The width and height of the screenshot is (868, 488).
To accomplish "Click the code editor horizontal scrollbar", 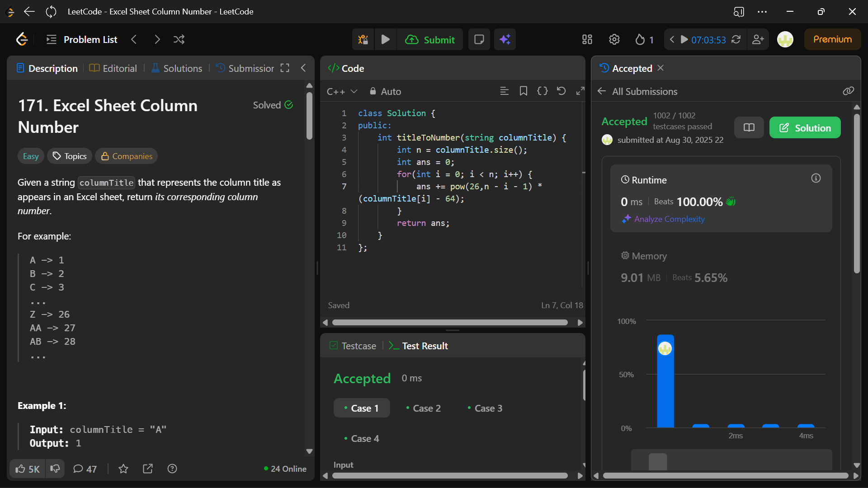I will point(449,323).
